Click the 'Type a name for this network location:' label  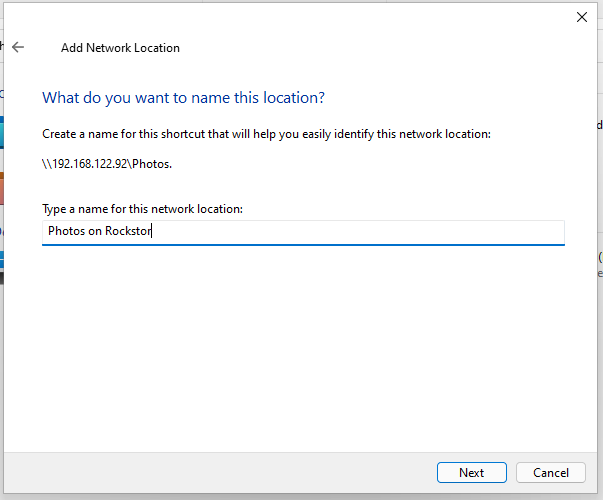click(142, 209)
